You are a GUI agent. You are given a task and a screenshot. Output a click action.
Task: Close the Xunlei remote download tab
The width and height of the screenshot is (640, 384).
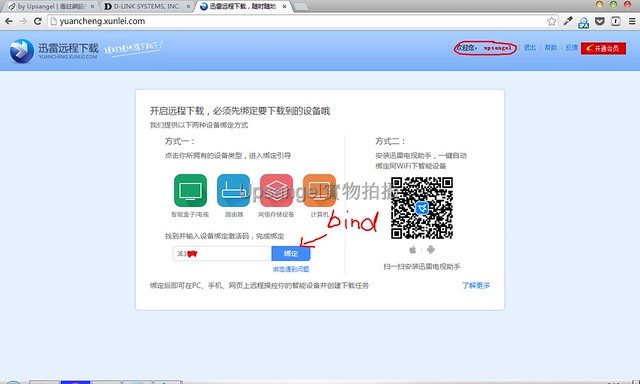pos(284,7)
